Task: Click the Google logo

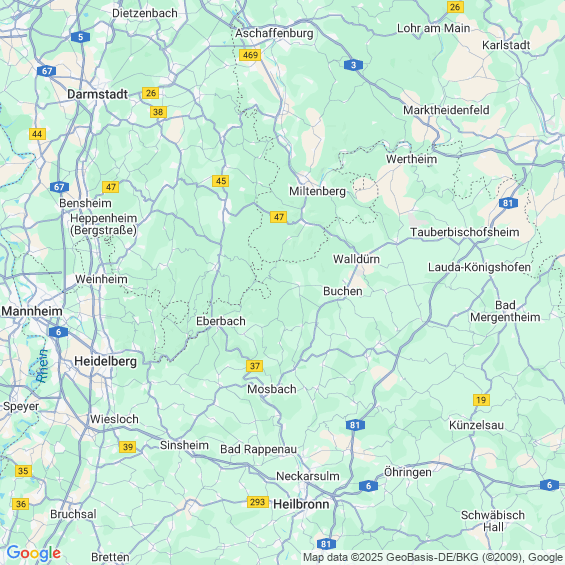Action: [34, 553]
